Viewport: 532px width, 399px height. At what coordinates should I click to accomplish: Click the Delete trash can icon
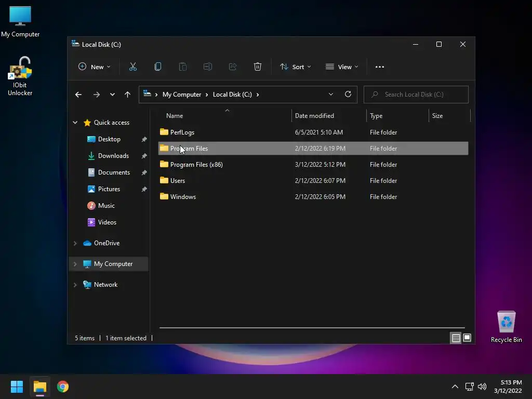tap(258, 67)
